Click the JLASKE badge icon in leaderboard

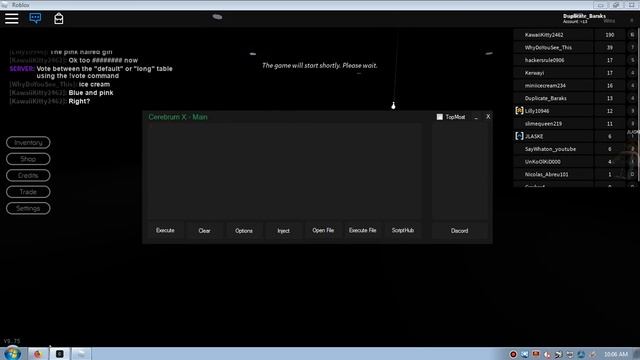tap(519, 136)
